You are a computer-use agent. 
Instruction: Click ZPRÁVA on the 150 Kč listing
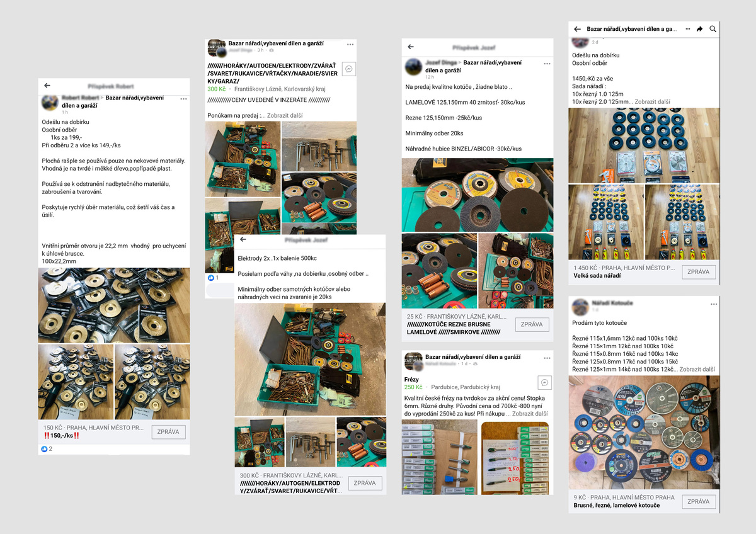click(169, 432)
